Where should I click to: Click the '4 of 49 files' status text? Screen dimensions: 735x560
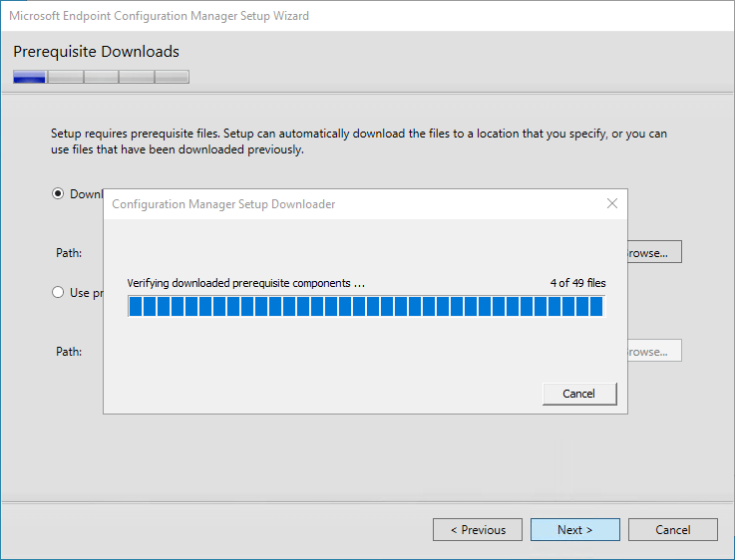point(577,283)
